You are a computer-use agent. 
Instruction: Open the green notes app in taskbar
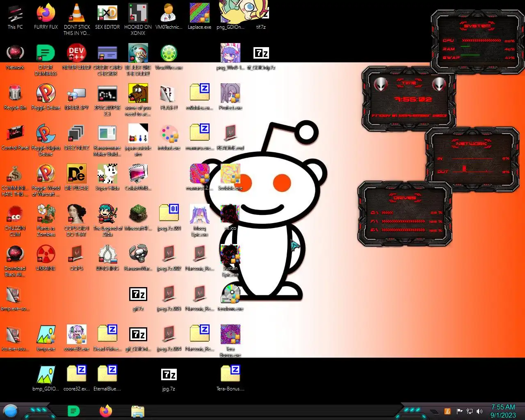coord(73,411)
